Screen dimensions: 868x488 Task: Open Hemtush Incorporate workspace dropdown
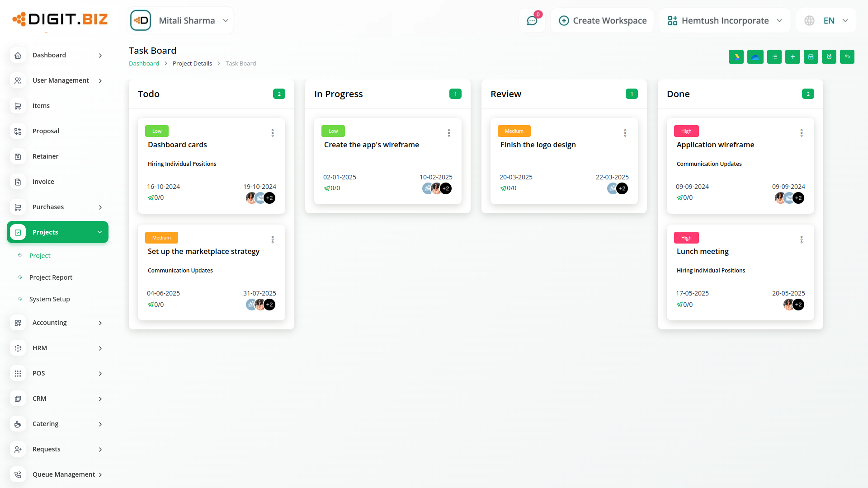(x=725, y=21)
